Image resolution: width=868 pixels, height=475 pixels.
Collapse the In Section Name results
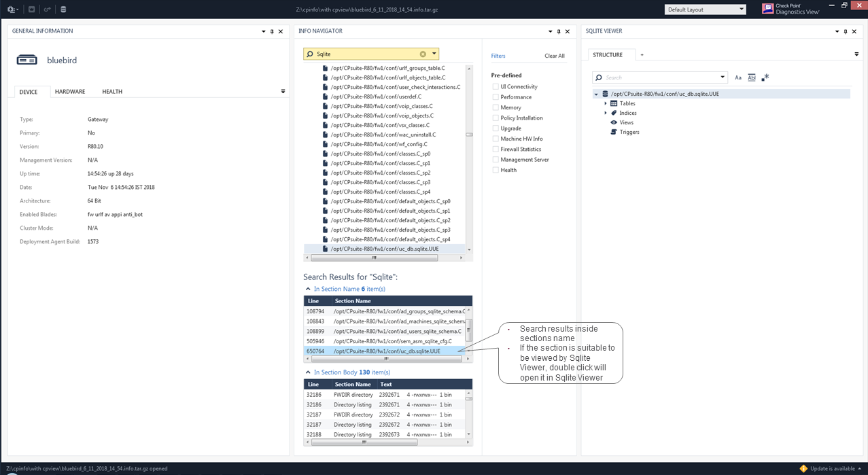point(308,289)
